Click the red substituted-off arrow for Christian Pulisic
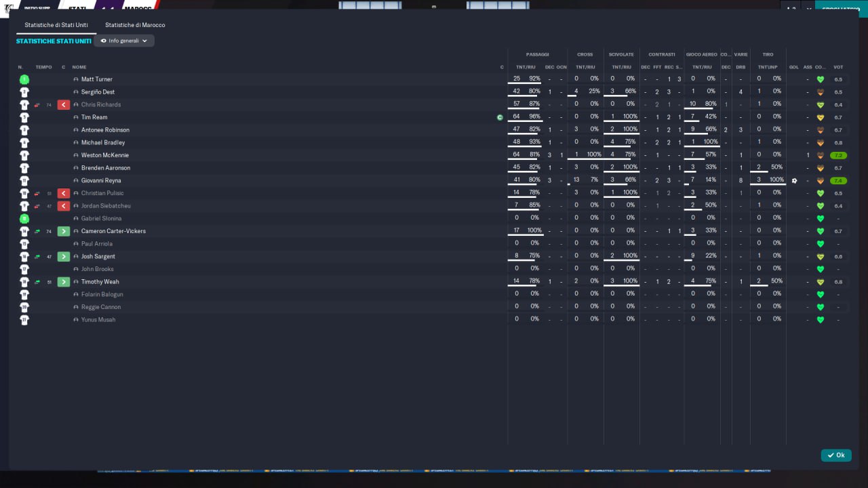Image resolution: width=868 pixels, height=488 pixels. click(64, 193)
